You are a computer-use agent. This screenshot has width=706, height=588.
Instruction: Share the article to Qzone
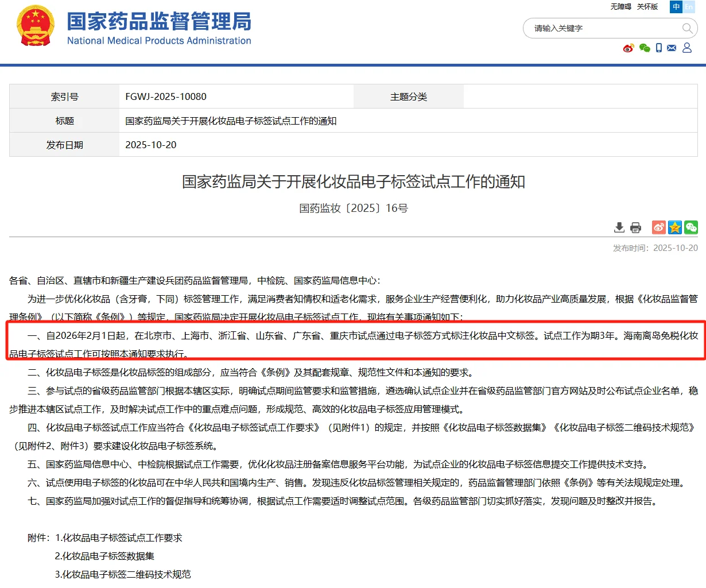674,227
